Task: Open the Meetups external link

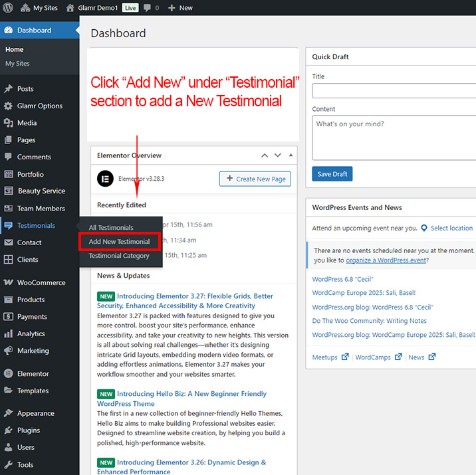Action: 330,357
